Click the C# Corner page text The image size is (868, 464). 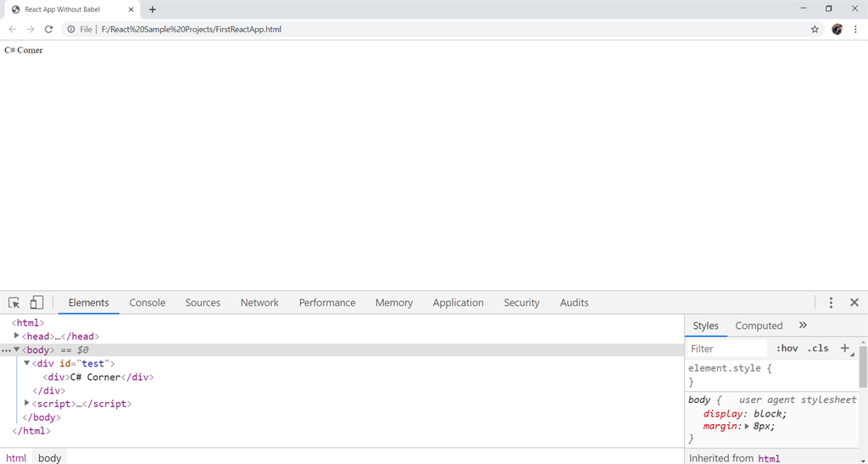pyautogui.click(x=23, y=50)
